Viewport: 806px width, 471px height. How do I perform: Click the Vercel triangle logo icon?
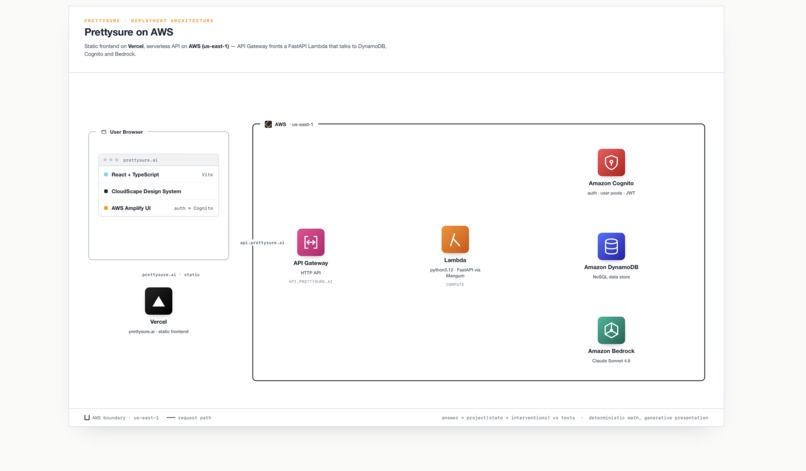[158, 301]
